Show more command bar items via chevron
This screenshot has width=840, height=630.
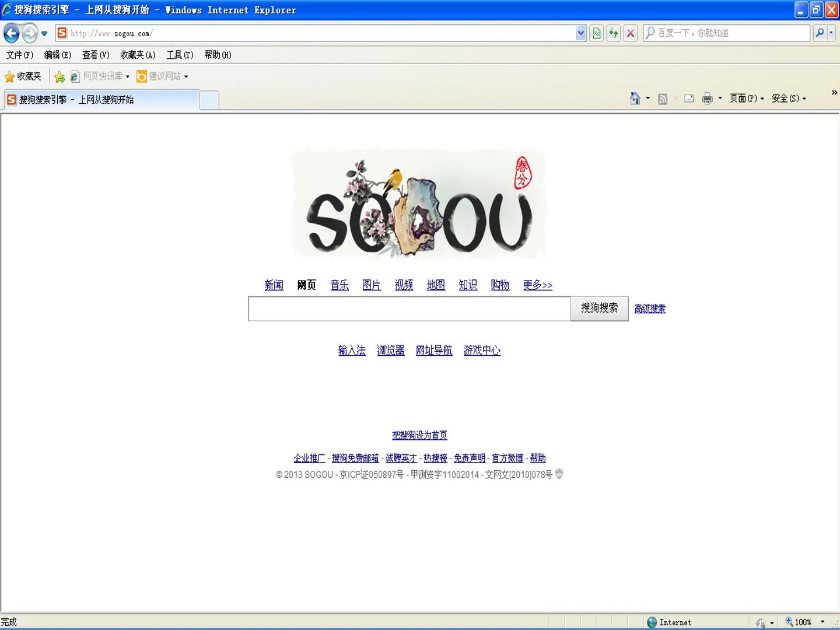coord(834,93)
